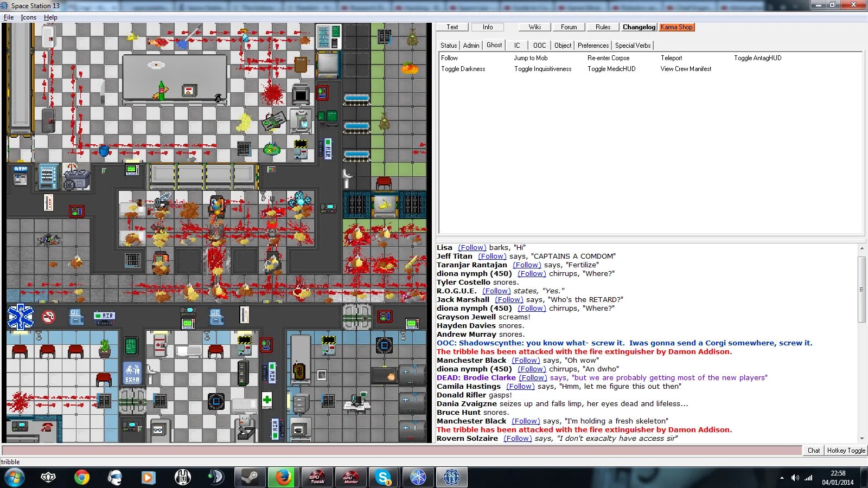Viewport: 868px width, 488px height.
Task: Select the Ghost tab
Action: pyautogui.click(x=494, y=46)
